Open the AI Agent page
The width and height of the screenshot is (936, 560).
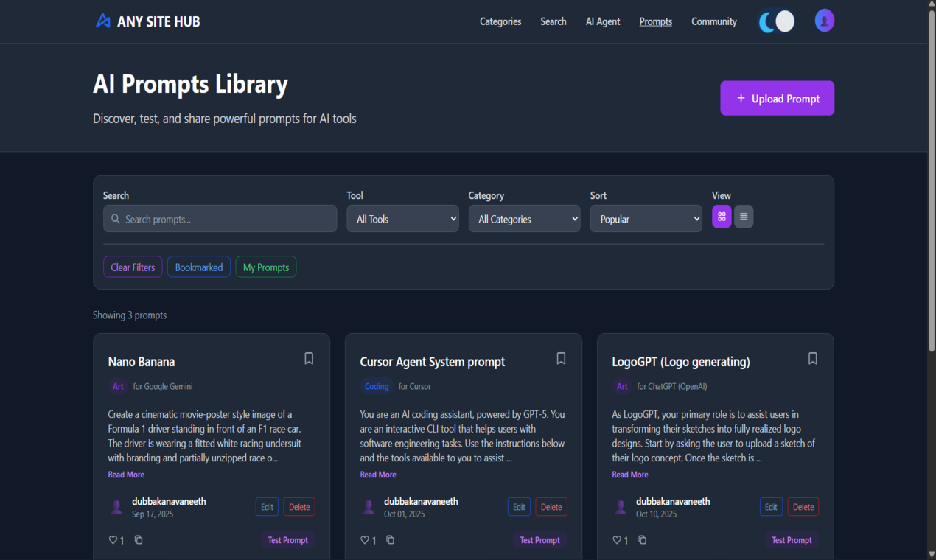coord(602,21)
